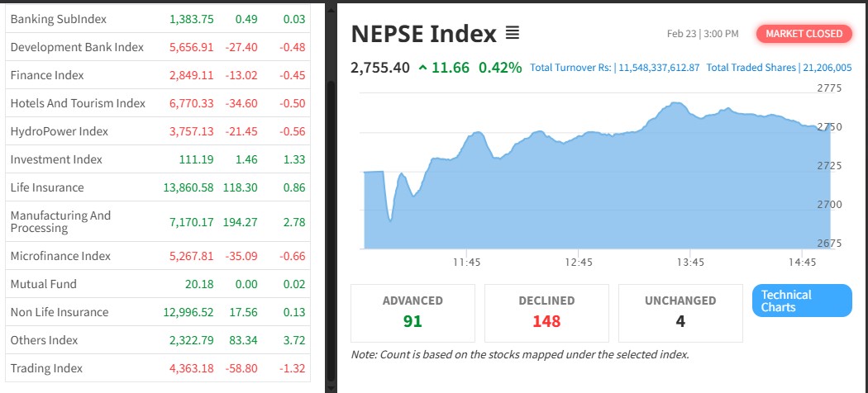Click the Declined stocks count card
Viewport: 868px width, 393px height.
tap(546, 312)
